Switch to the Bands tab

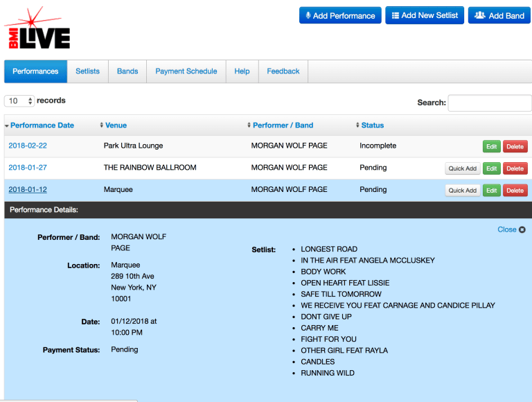127,71
